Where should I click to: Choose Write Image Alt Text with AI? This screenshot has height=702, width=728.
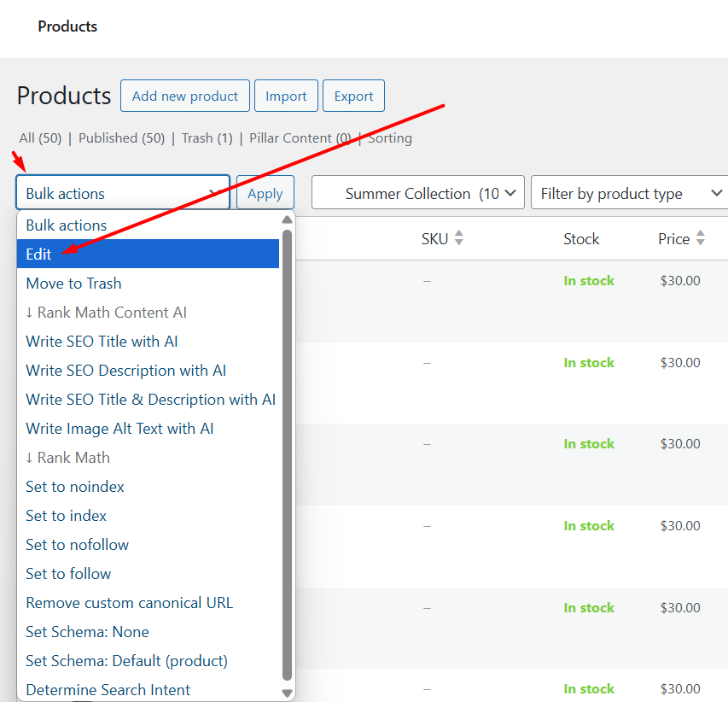click(x=119, y=429)
